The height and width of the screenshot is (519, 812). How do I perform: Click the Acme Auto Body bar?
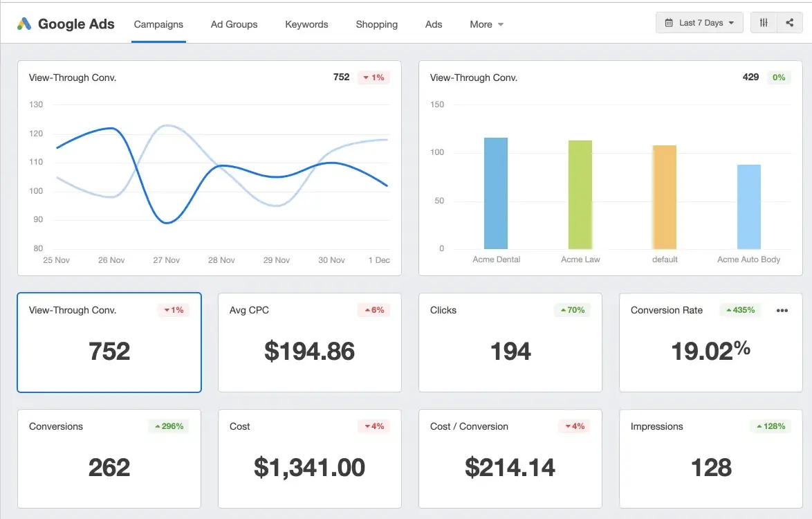click(749, 207)
